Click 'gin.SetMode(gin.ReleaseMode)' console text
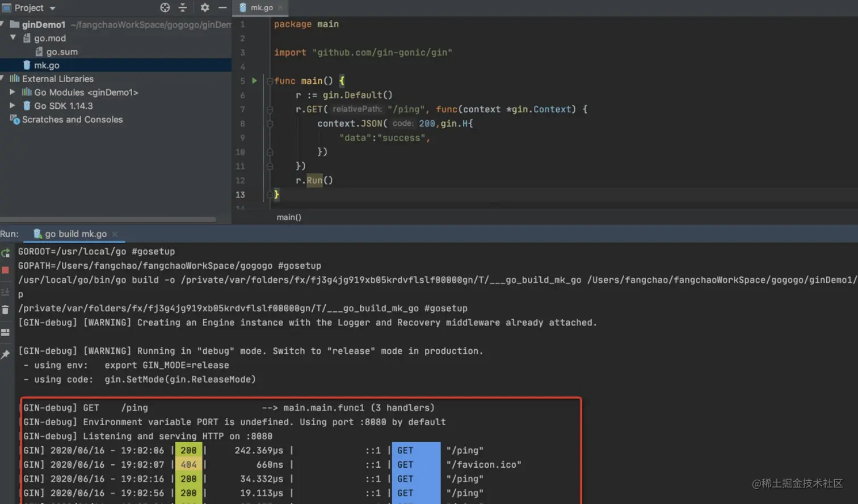The width and height of the screenshot is (858, 504). (180, 379)
